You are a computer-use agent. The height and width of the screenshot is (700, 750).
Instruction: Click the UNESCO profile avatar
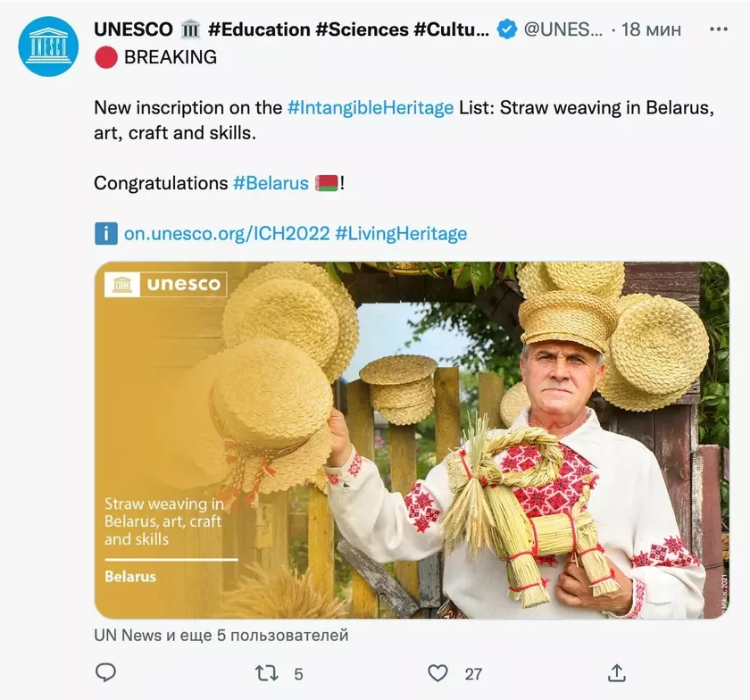pos(48,46)
